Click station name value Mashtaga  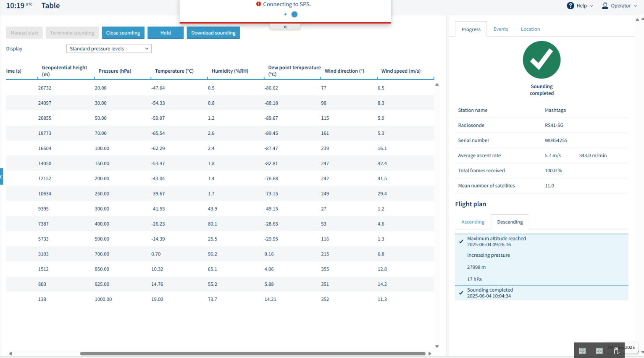click(555, 111)
